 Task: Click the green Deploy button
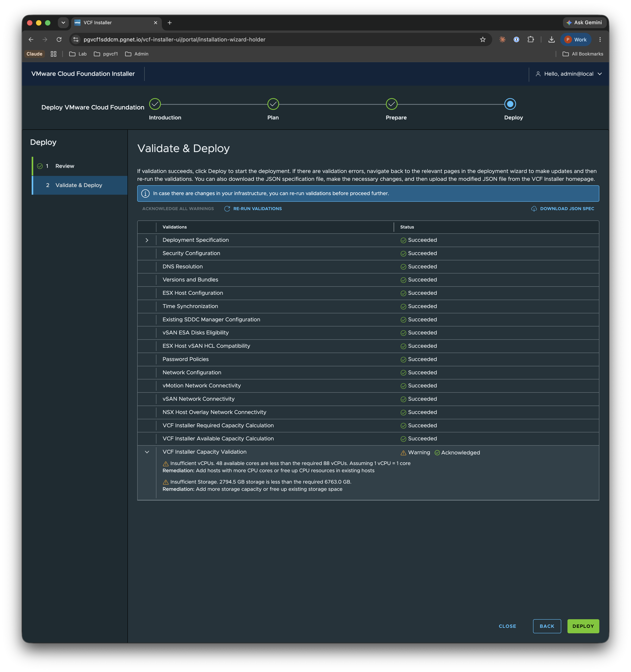[583, 626]
